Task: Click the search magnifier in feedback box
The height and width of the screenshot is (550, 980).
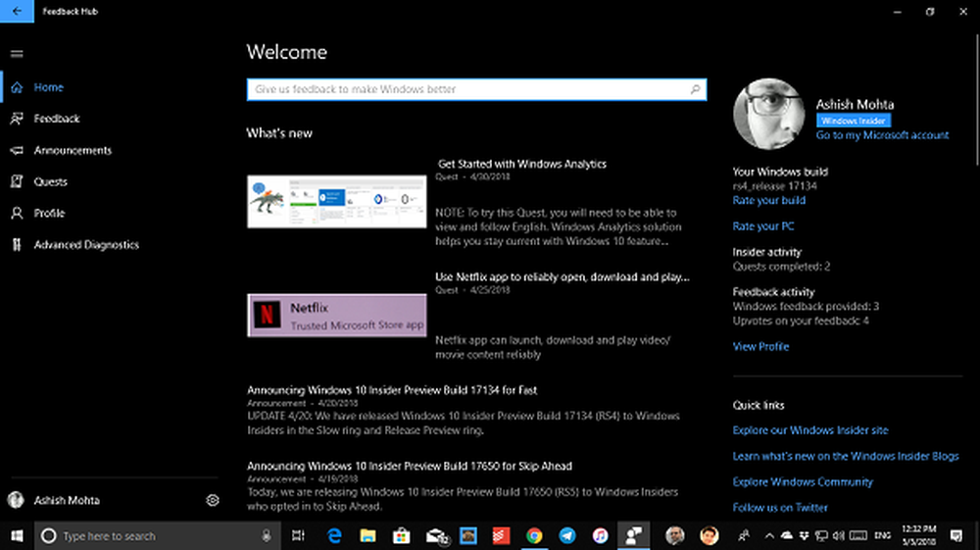Action: (696, 89)
